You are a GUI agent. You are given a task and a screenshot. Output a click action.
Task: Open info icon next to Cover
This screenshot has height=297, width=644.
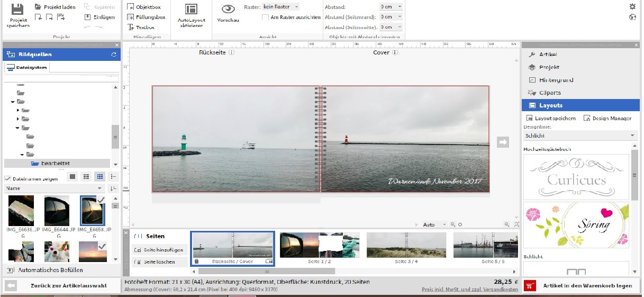click(x=395, y=52)
